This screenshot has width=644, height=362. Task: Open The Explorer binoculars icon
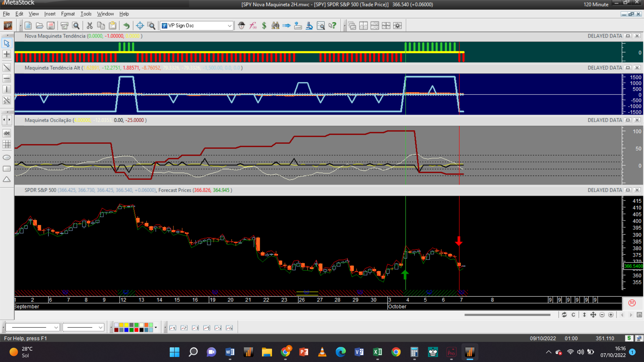pos(275,25)
